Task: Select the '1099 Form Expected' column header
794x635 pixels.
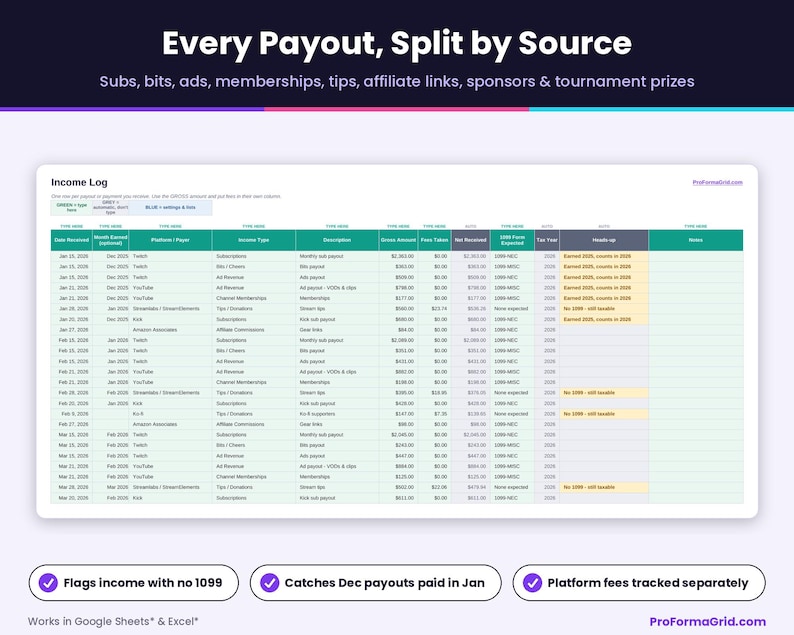Action: (512, 240)
